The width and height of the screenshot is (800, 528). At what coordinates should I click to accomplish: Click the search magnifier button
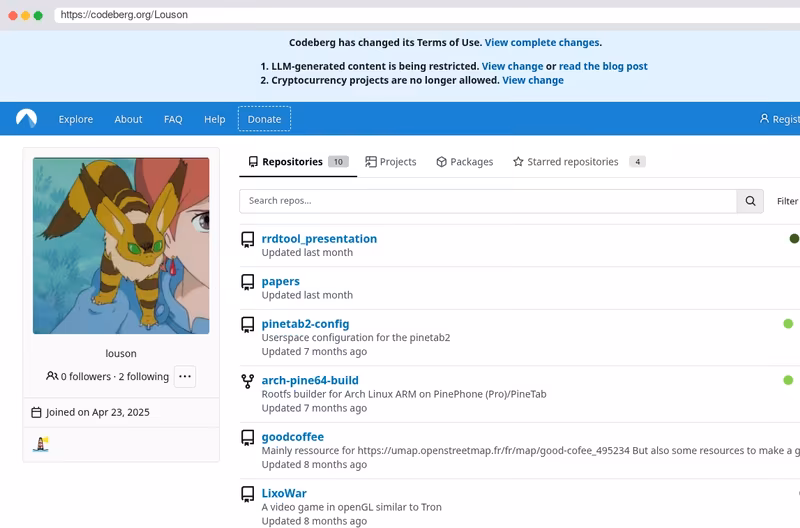pos(750,201)
